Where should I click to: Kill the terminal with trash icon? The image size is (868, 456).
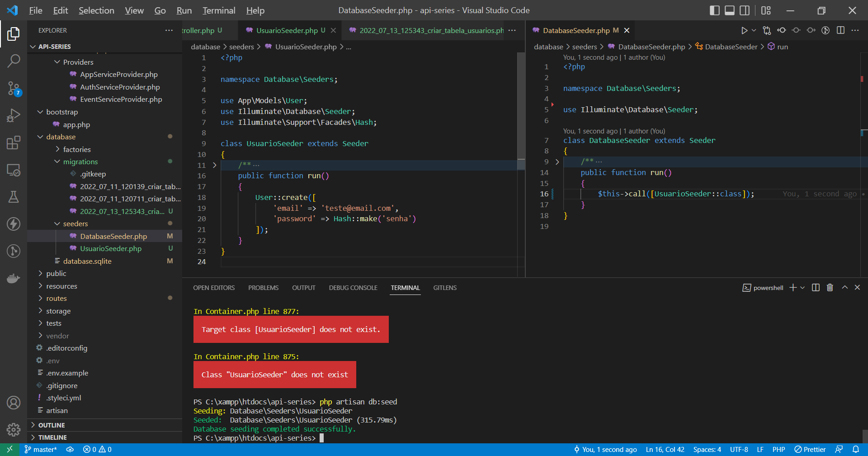point(830,288)
